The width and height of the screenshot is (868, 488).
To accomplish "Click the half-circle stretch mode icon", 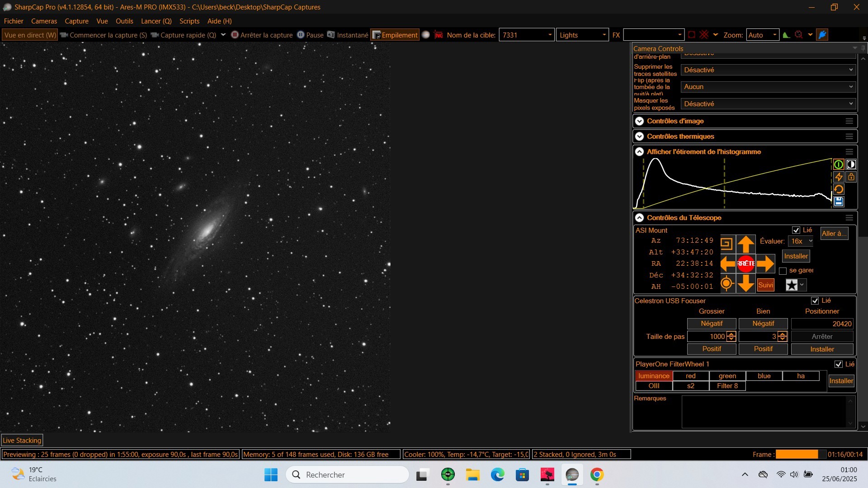I will 851,164.
